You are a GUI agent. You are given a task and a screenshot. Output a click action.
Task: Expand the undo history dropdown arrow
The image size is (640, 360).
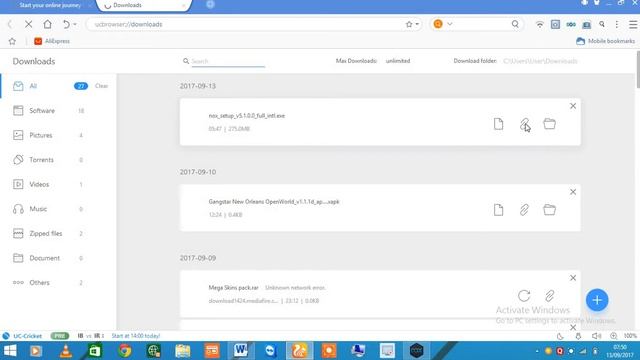[75, 24]
